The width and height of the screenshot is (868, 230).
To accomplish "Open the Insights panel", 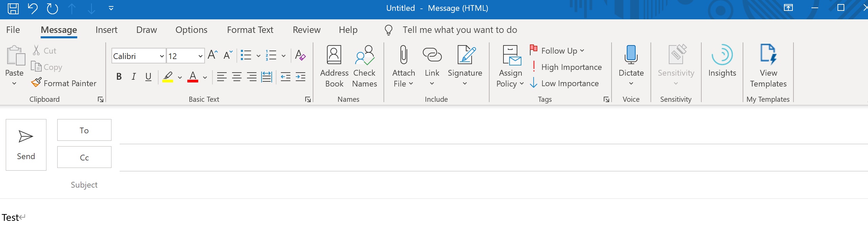I will click(722, 61).
